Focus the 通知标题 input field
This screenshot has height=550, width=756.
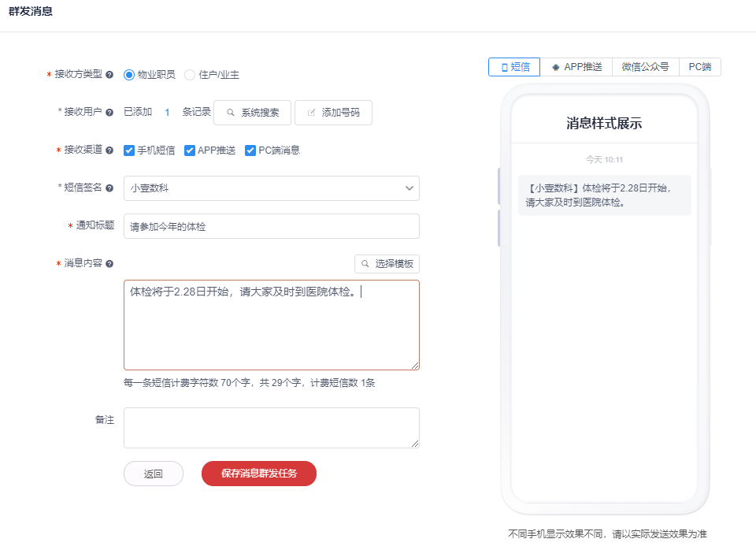(x=272, y=226)
